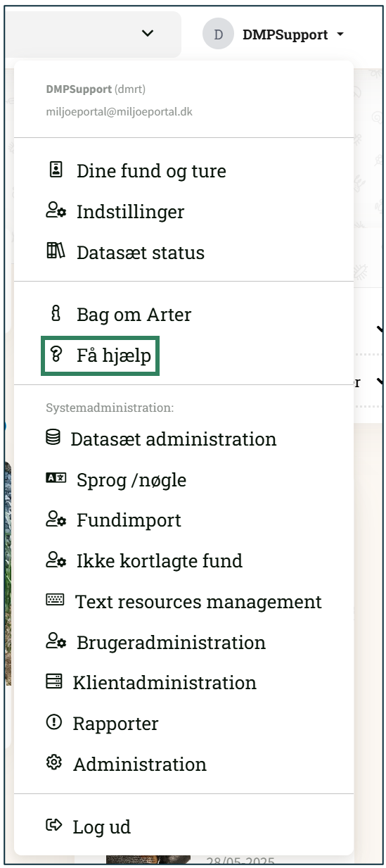
Task: Click the gear icon beside Administration
Action: click(53, 762)
